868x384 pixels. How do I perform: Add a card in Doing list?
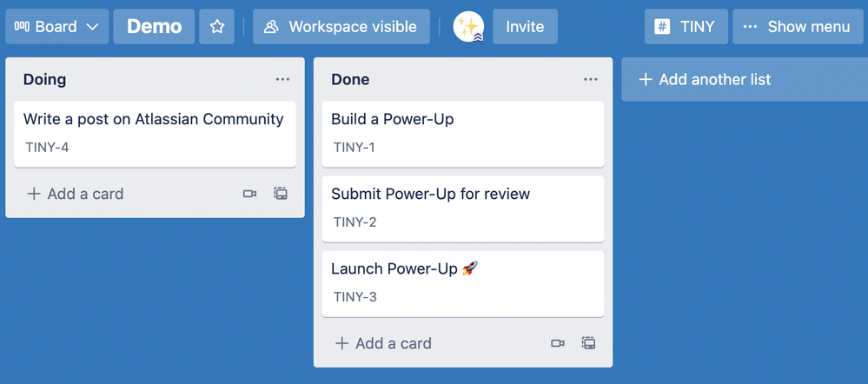coord(75,194)
